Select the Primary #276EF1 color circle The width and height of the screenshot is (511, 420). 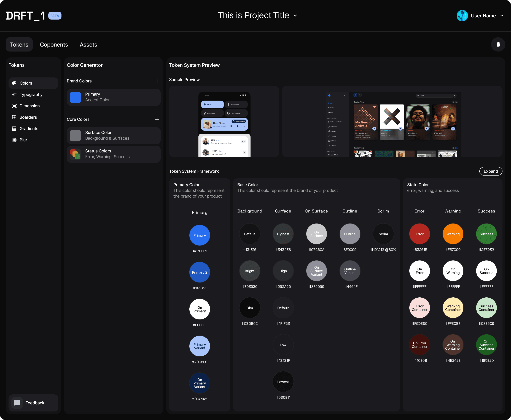point(200,235)
